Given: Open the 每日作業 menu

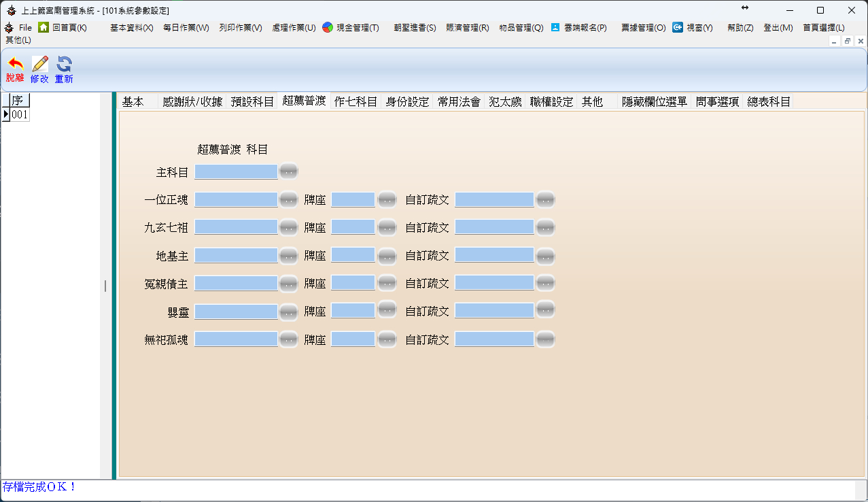Looking at the screenshot, I should (186, 28).
